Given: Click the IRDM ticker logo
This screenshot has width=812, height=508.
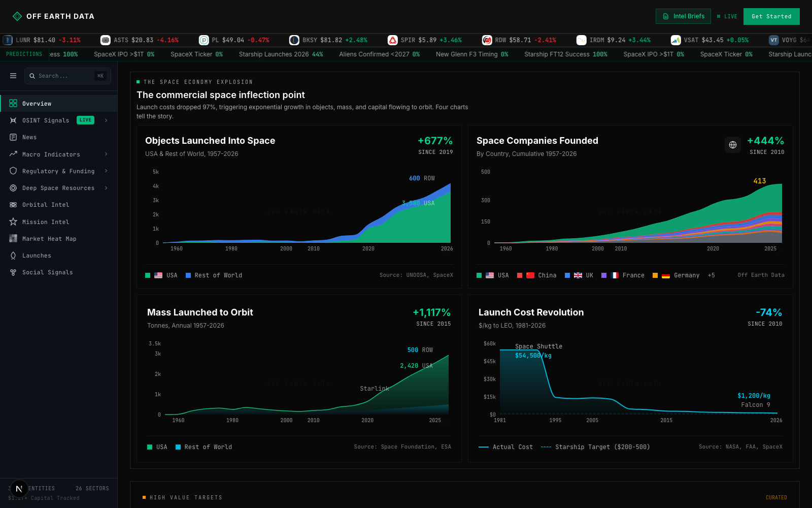Looking at the screenshot, I should click(x=581, y=40).
